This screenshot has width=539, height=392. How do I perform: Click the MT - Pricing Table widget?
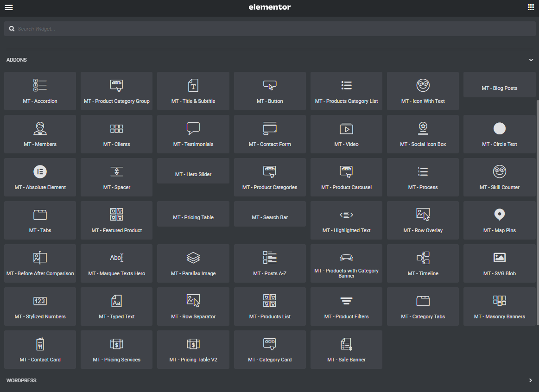click(193, 214)
